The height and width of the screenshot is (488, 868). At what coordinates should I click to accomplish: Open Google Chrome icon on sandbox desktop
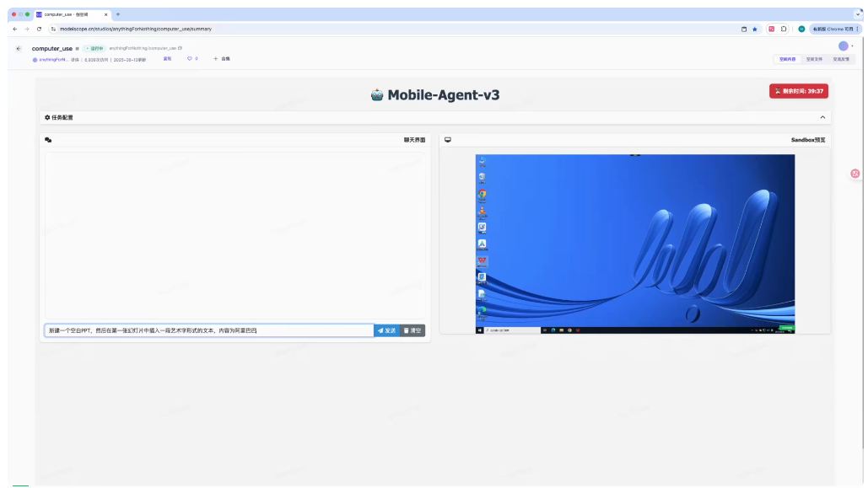[x=483, y=194]
